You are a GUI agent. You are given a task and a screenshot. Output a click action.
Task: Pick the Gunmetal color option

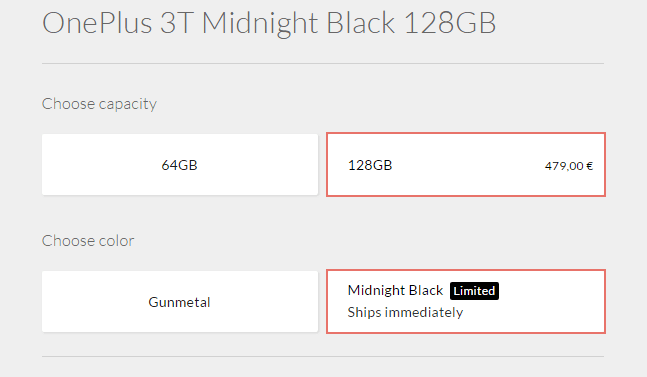click(180, 302)
